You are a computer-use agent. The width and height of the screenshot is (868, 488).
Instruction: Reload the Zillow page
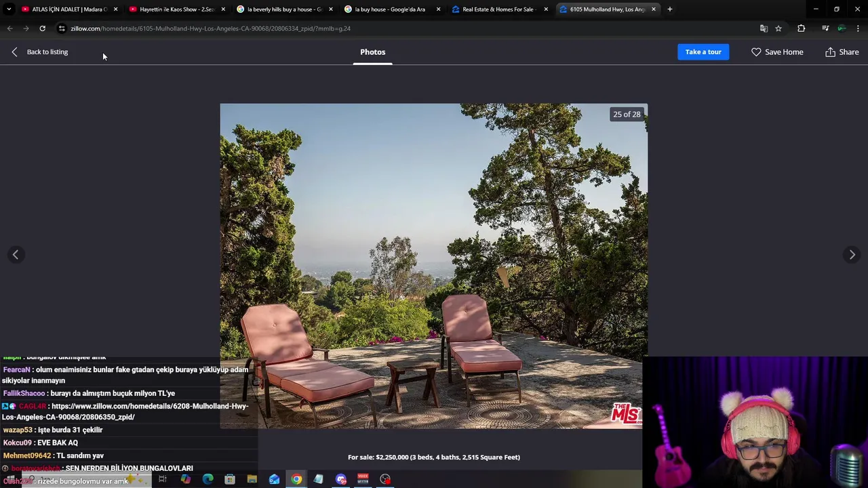pyautogui.click(x=42, y=28)
